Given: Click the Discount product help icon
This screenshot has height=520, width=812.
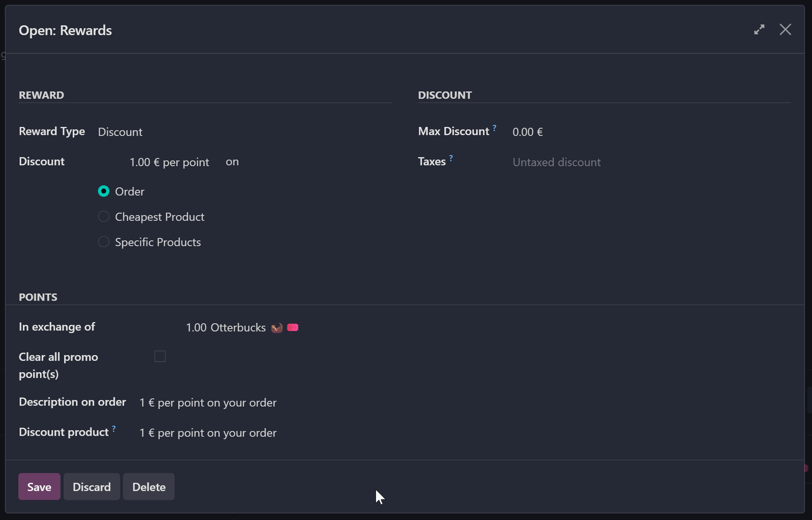Looking at the screenshot, I should click(114, 429).
